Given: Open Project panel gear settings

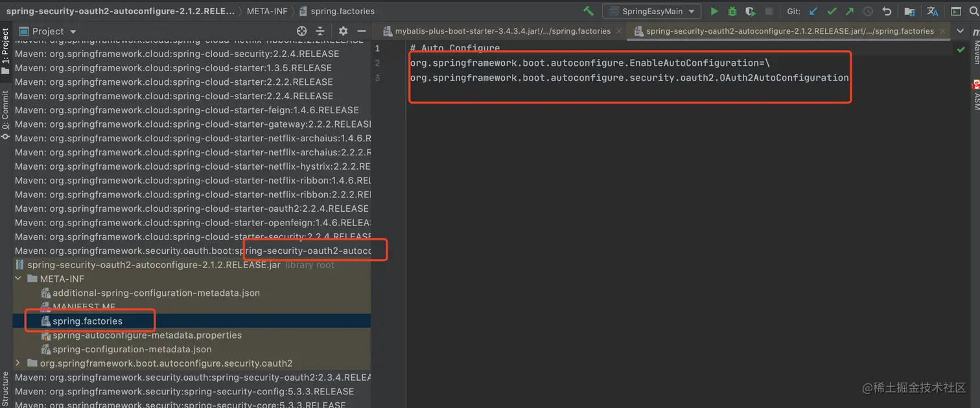Looking at the screenshot, I should tap(343, 31).
